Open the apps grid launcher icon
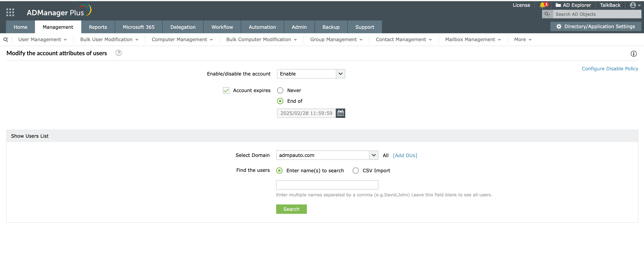The height and width of the screenshot is (275, 644). (10, 12)
